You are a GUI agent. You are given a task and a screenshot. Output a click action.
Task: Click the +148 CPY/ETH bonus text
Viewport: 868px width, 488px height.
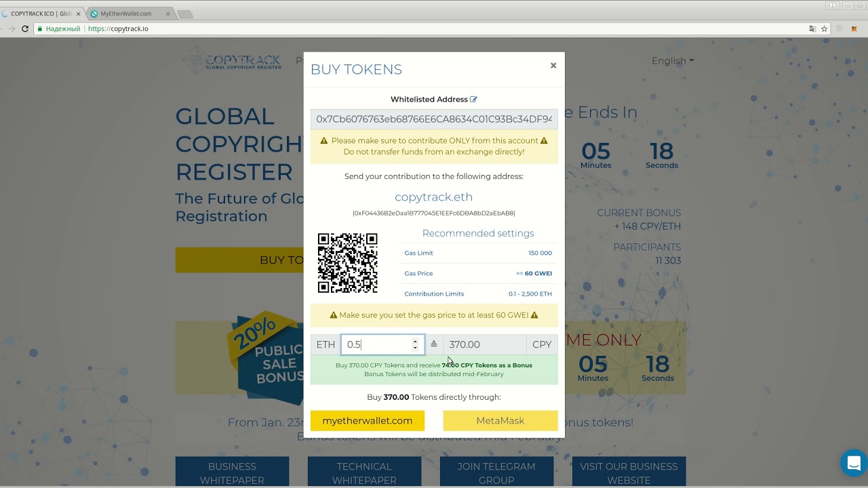(x=647, y=226)
